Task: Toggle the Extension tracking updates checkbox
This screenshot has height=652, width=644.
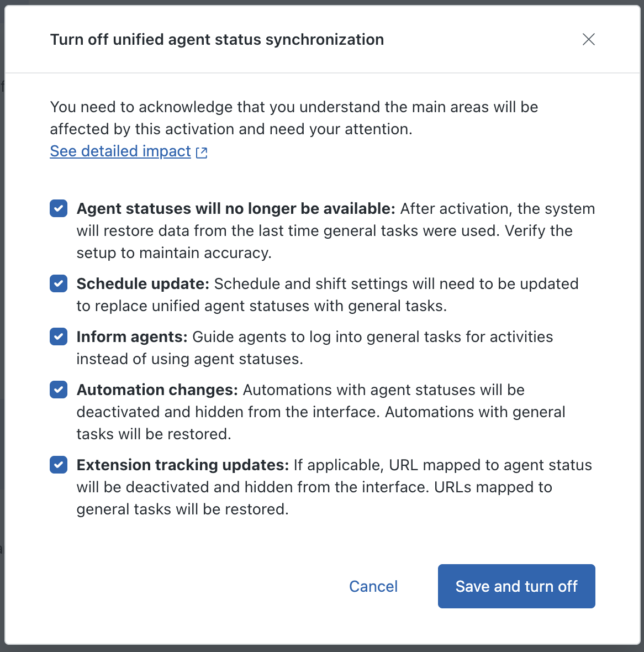Action: 59,465
